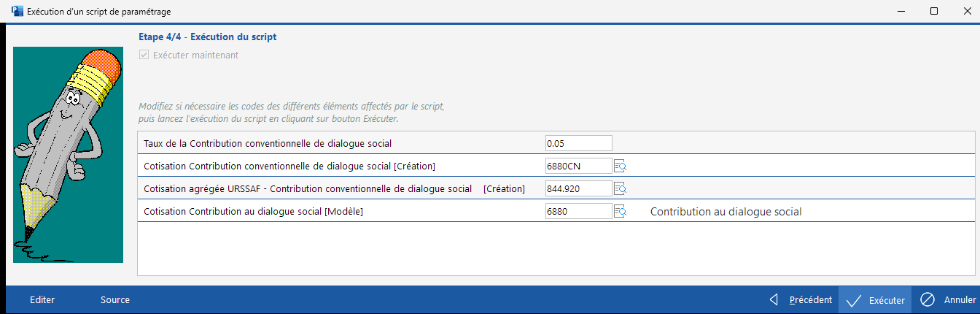Go back with the Précédent button
Viewport: 980px width, 314px height.
pyautogui.click(x=801, y=300)
